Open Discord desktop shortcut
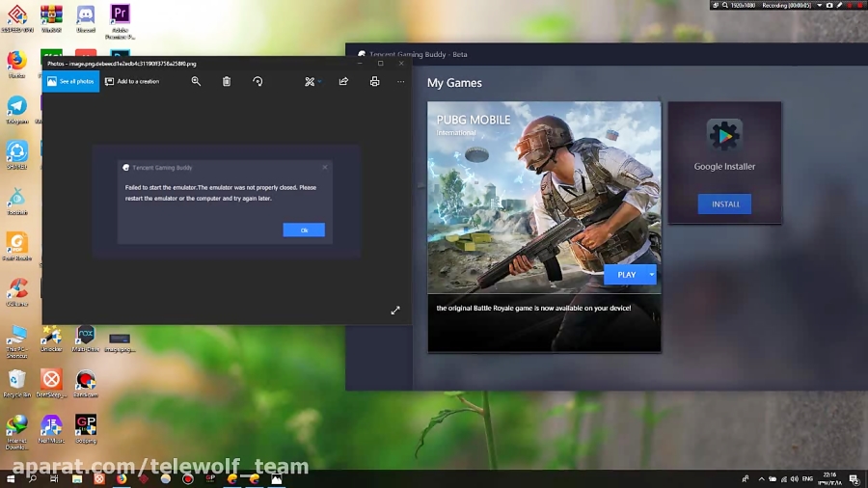This screenshot has width=868, height=488. 86,18
